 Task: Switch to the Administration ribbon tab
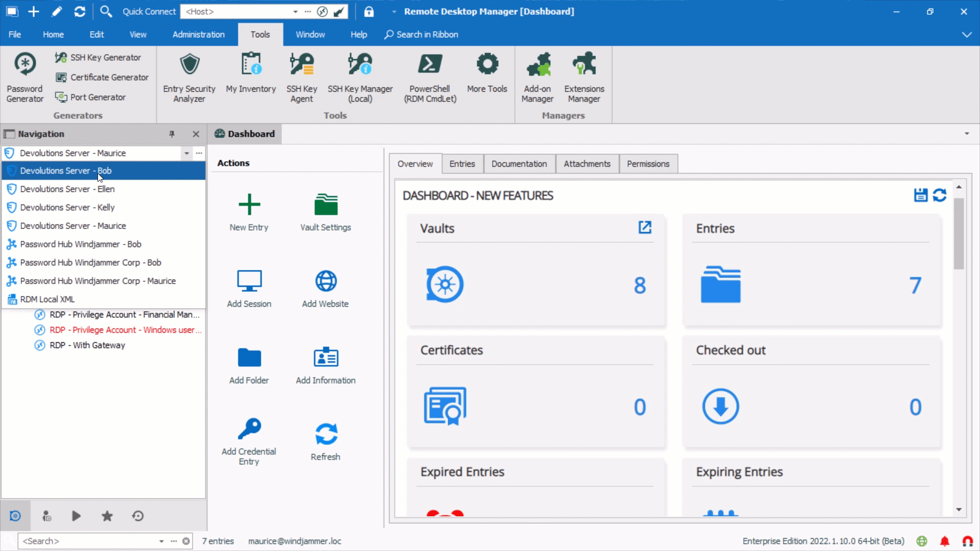(198, 35)
